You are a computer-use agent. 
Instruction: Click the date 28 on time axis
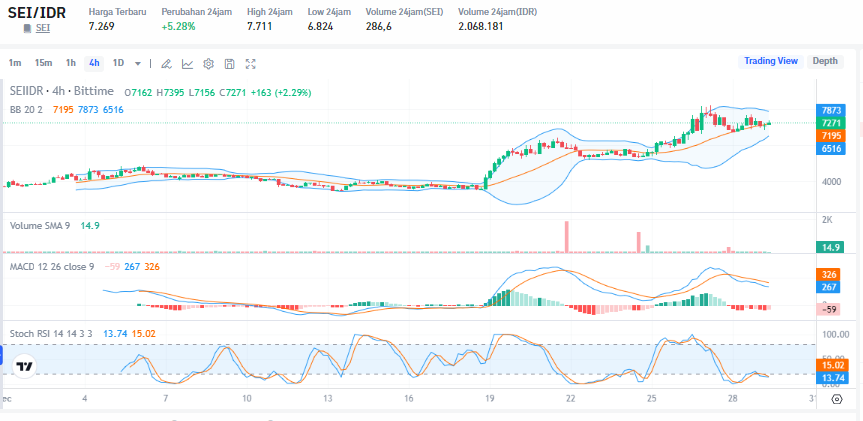tap(733, 398)
